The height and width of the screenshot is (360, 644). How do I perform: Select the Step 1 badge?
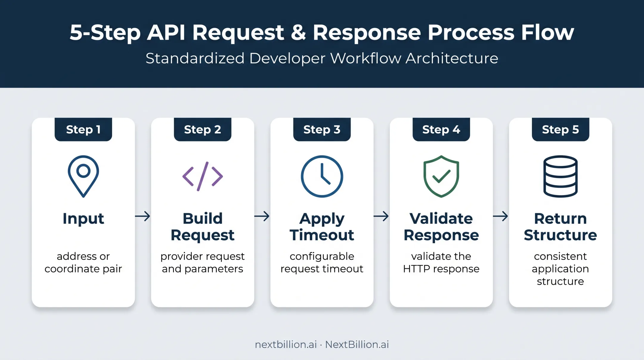point(83,129)
